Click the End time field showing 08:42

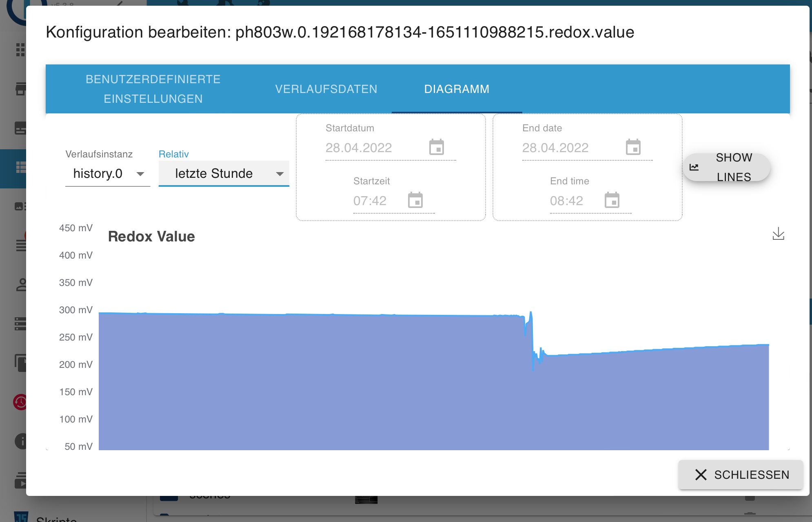coord(567,201)
